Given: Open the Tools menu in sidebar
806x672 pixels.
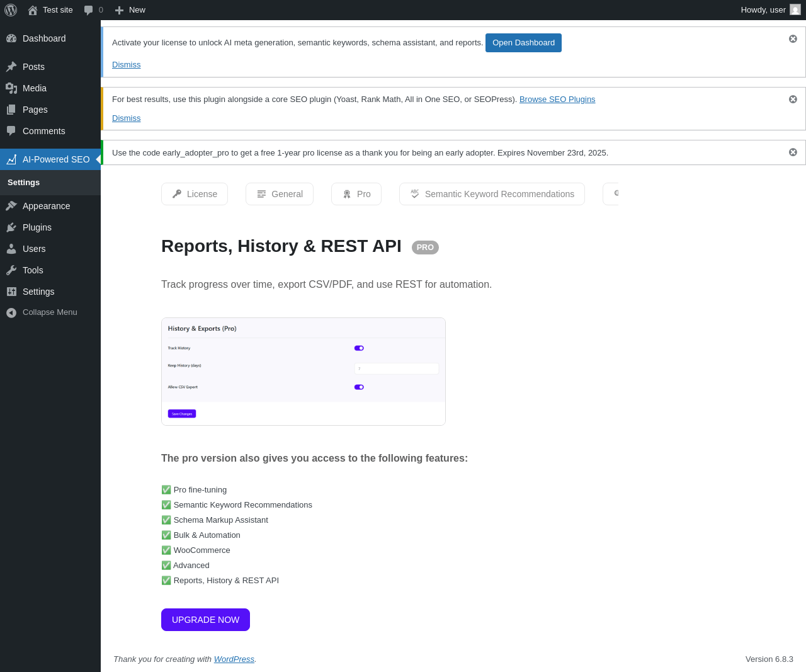Looking at the screenshot, I should pos(33,270).
